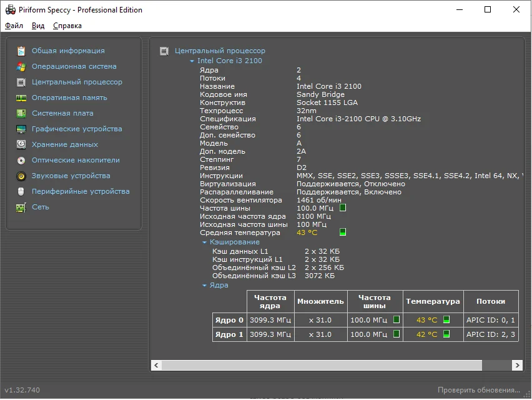Click the Центральный процессор chip icon in sidebar
Viewport: 532px width, 400px height.
tap(21, 82)
